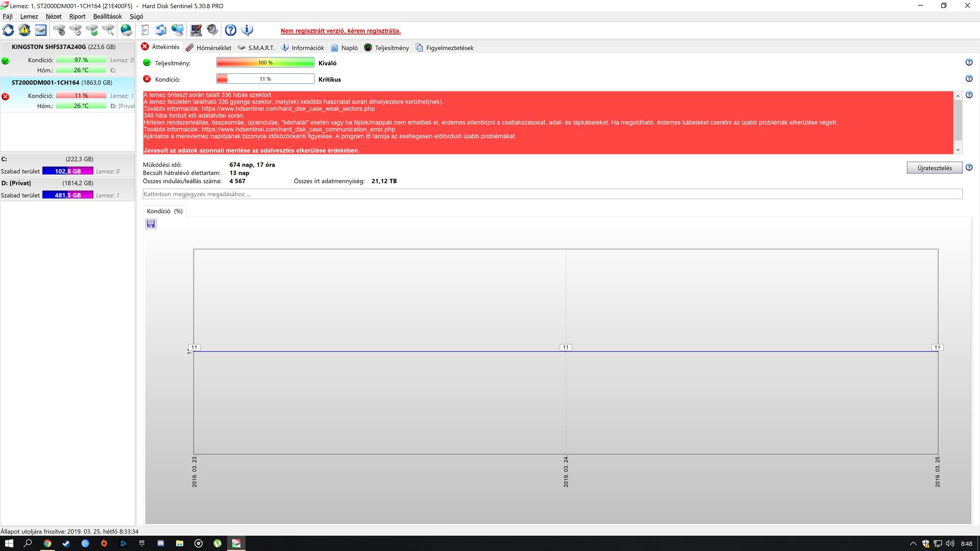The height and width of the screenshot is (551, 980).
Task: Click the comment field Kattintson megjegyzés megadásához
Action: pyautogui.click(x=552, y=194)
